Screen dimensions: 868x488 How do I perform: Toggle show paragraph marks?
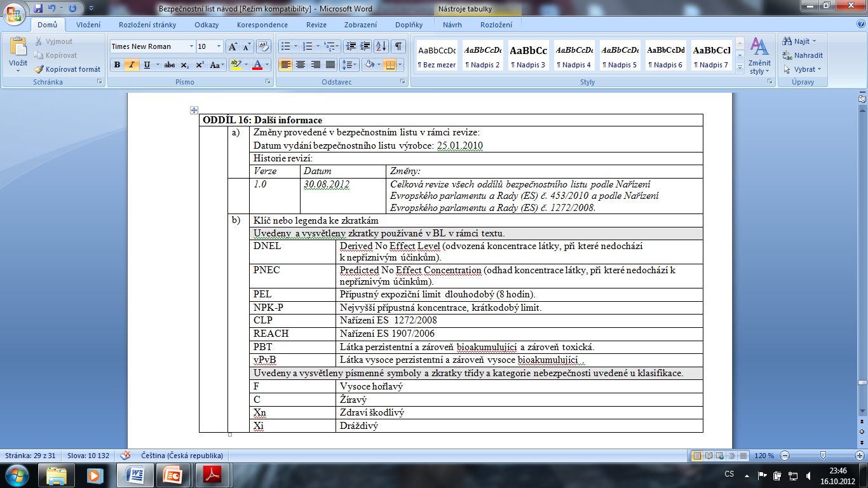click(x=398, y=46)
